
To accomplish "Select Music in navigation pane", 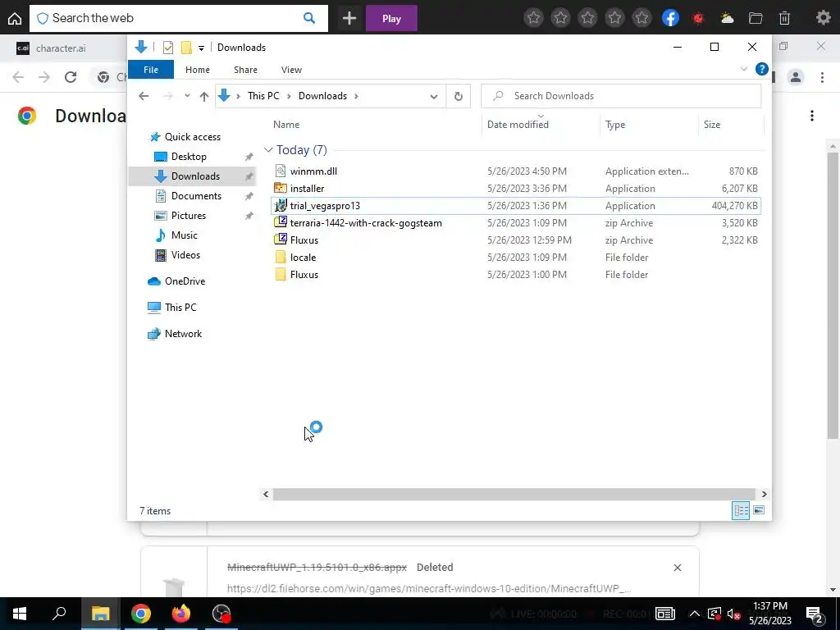I will [185, 235].
